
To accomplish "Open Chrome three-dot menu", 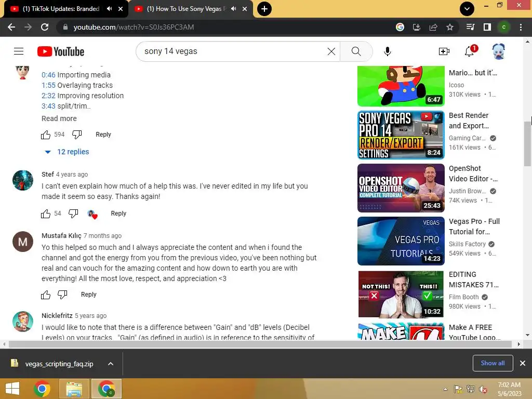I will (521, 27).
